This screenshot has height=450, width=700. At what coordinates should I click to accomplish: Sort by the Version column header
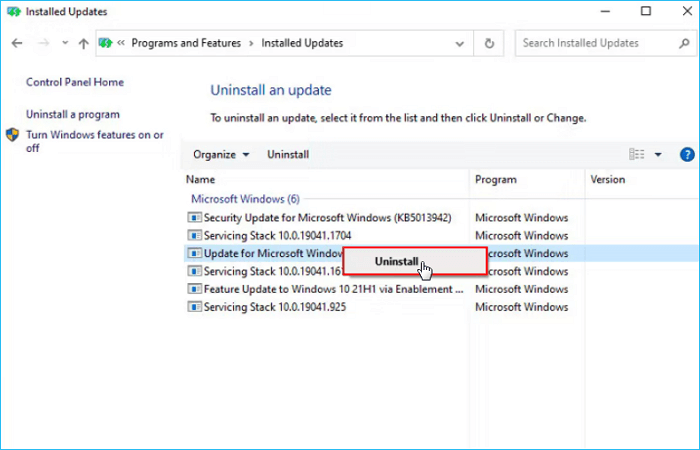coord(608,179)
